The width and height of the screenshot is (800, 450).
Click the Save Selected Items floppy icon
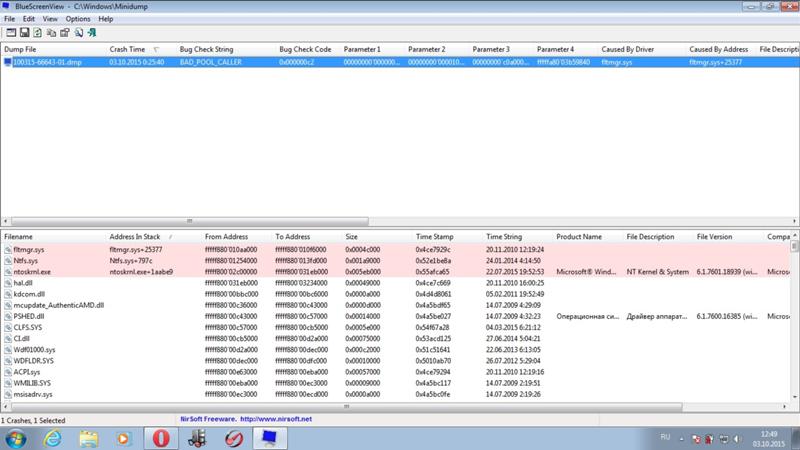(24, 33)
